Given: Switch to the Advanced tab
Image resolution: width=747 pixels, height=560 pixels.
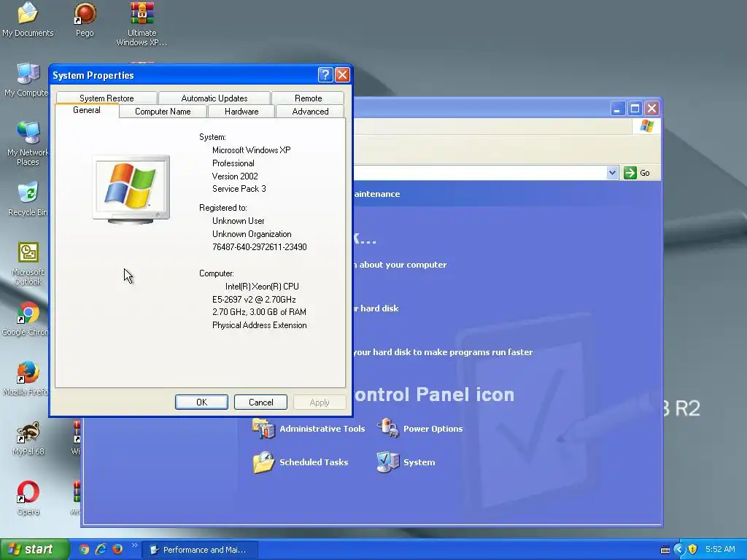Looking at the screenshot, I should click(x=310, y=112).
